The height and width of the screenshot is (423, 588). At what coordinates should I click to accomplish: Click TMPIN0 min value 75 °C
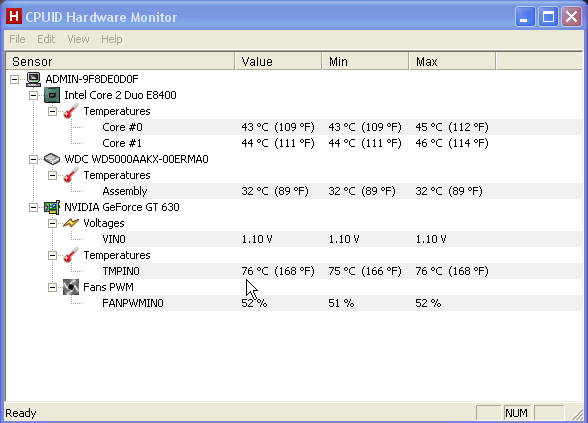point(365,271)
